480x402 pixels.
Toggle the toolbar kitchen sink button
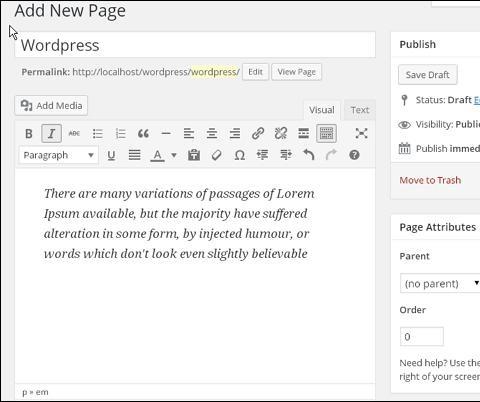coord(326,134)
